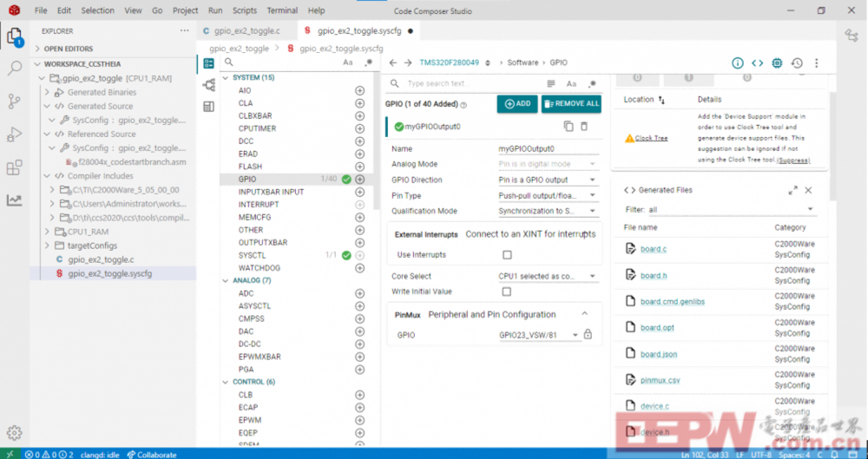Image resolution: width=868 pixels, height=459 pixels.
Task: Open the Explorer view in activity bar
Action: point(15,36)
